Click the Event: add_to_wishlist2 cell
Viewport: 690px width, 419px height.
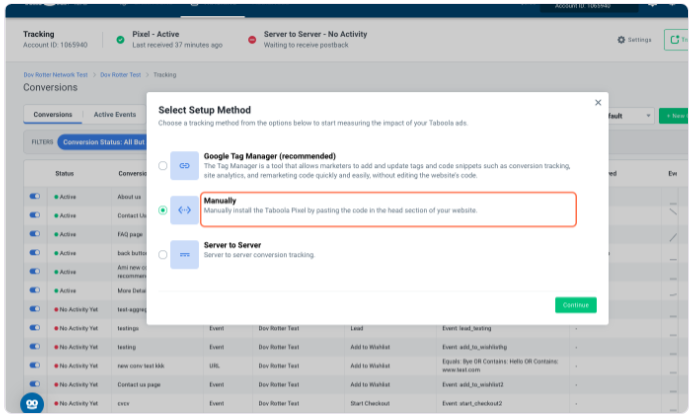pos(473,385)
